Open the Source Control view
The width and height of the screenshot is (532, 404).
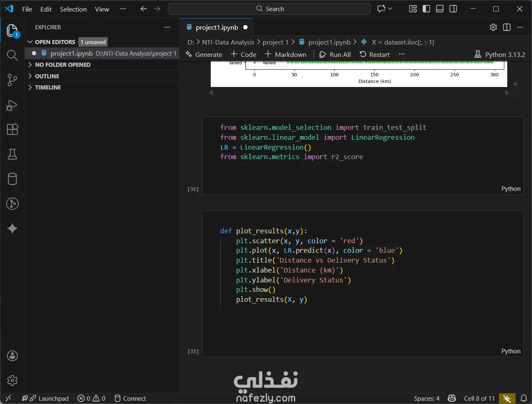pyautogui.click(x=12, y=80)
